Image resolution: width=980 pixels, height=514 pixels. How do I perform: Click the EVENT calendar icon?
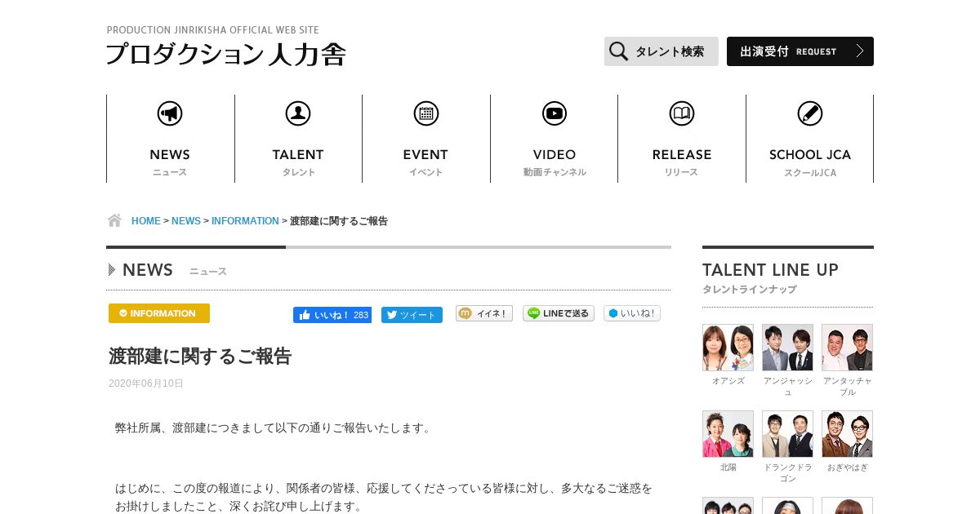pos(426,113)
